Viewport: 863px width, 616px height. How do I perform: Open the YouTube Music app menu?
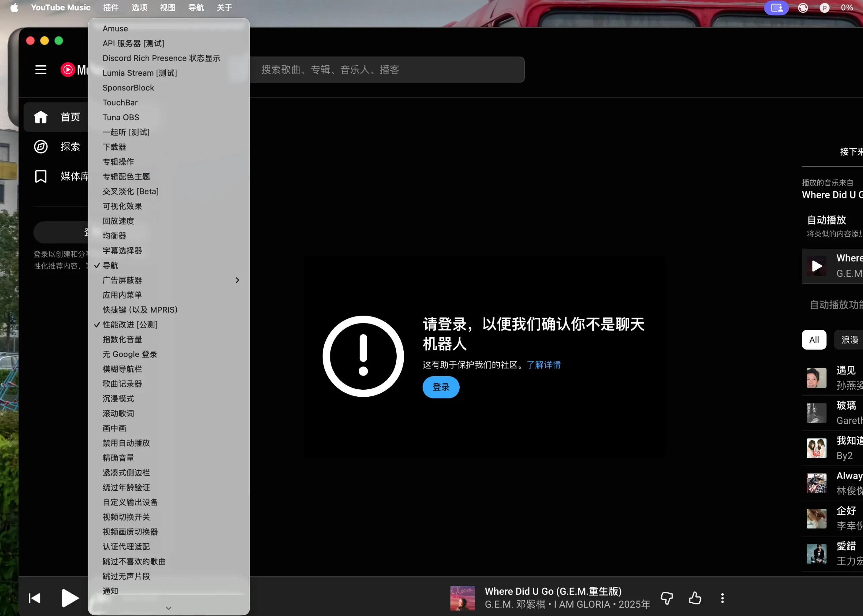(61, 8)
